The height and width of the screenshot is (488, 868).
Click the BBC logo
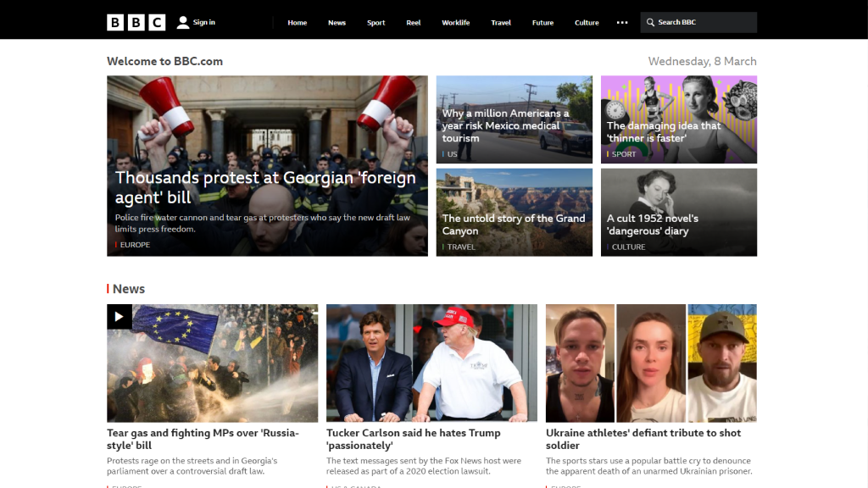[x=136, y=22]
